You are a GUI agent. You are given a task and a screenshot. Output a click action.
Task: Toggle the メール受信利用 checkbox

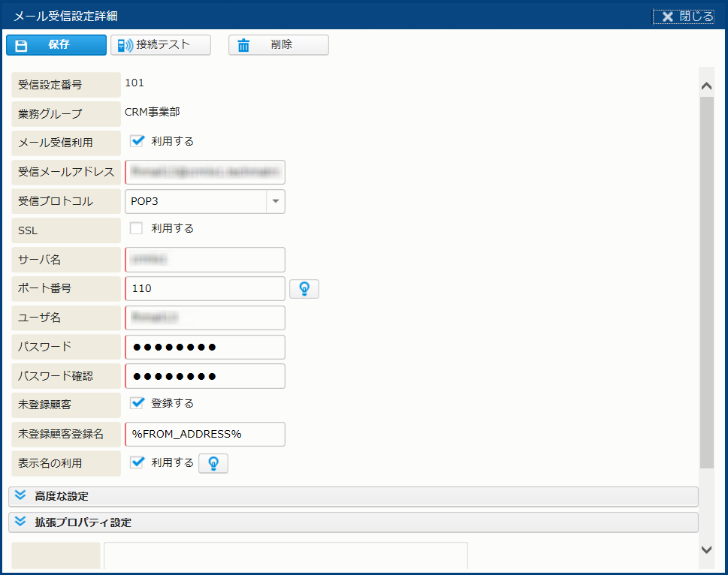pyautogui.click(x=137, y=141)
